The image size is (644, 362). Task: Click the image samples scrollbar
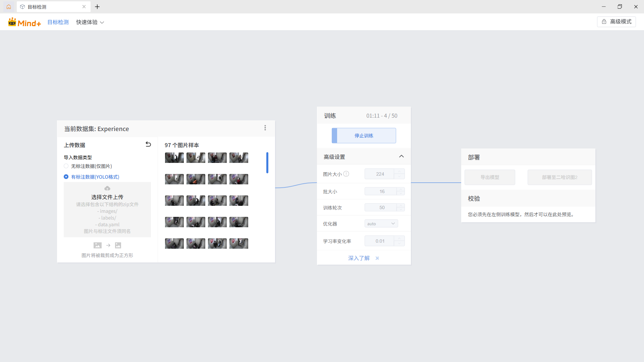click(267, 163)
